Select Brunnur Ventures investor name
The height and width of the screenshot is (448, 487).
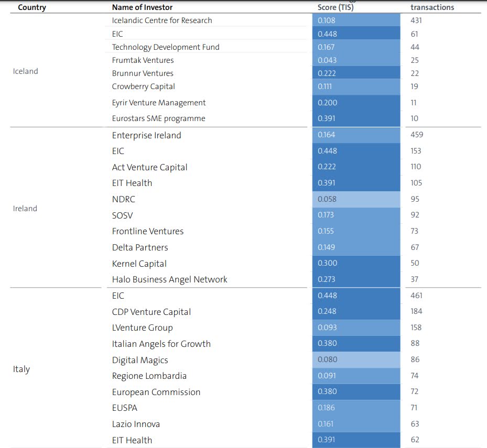(x=143, y=73)
